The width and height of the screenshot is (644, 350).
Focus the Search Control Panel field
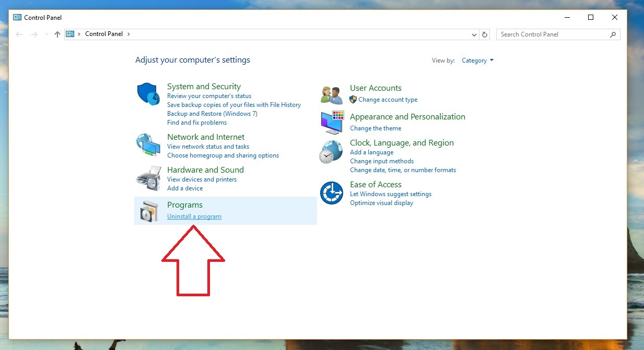point(558,34)
